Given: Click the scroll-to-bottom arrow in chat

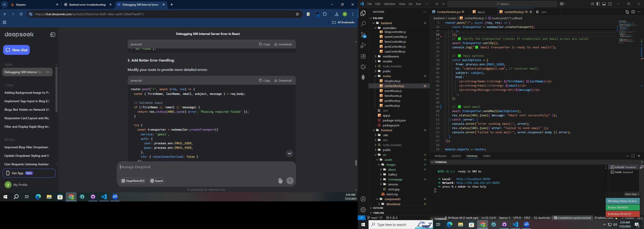Looking at the screenshot, I should coord(290,153).
